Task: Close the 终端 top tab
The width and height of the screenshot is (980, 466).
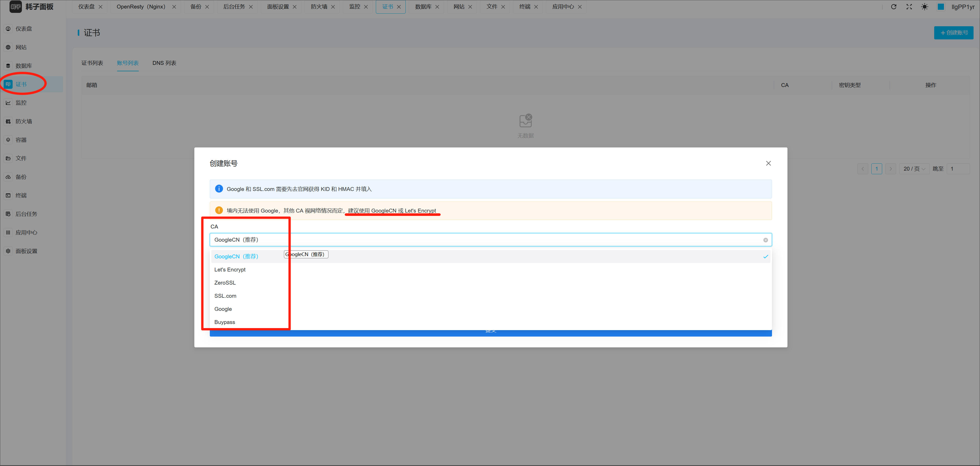Action: point(536,7)
